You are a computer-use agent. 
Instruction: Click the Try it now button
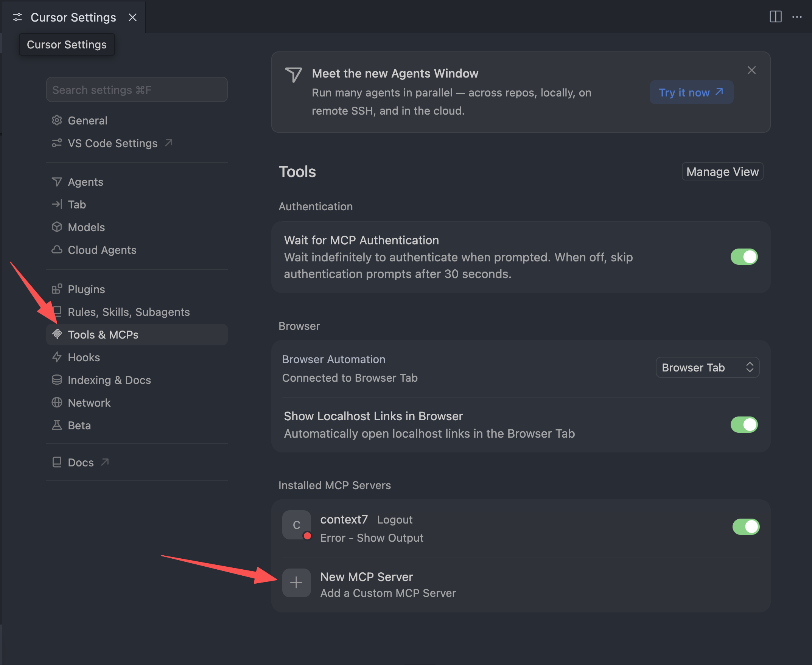point(691,92)
